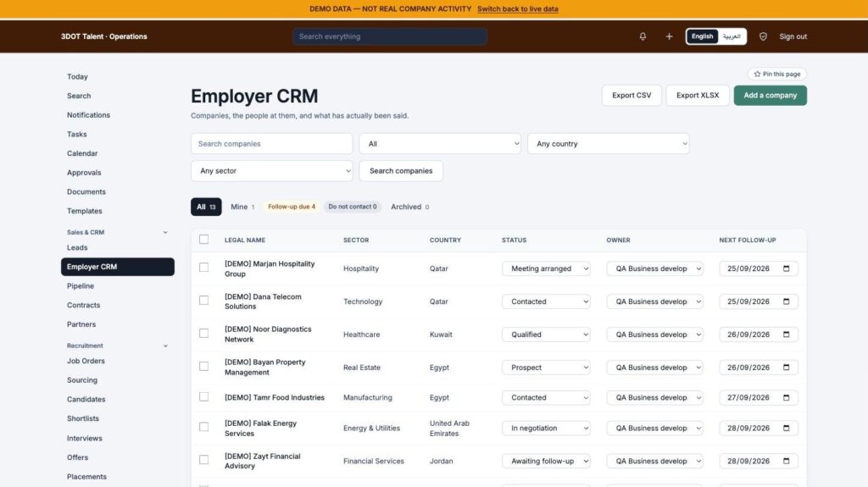Image resolution: width=868 pixels, height=487 pixels.
Task: Open calendar picker for Marjan Hospitality follow-up
Action: pyautogui.click(x=786, y=268)
